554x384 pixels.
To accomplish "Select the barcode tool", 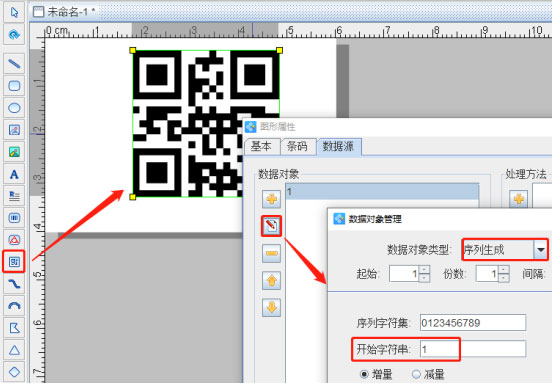I will coord(14,218).
